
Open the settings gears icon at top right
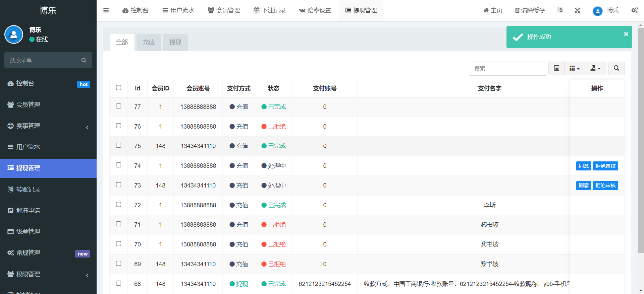coord(635,10)
